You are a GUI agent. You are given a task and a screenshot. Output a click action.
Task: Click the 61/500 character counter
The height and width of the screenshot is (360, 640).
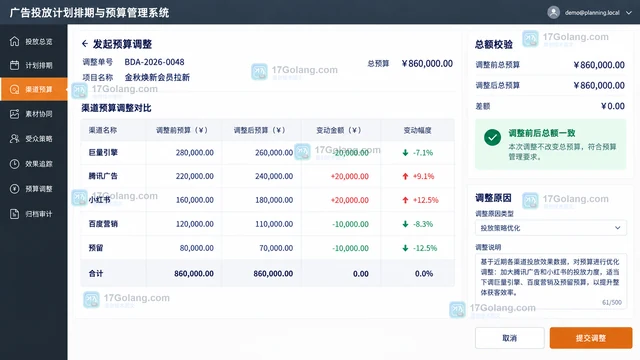pos(612,302)
